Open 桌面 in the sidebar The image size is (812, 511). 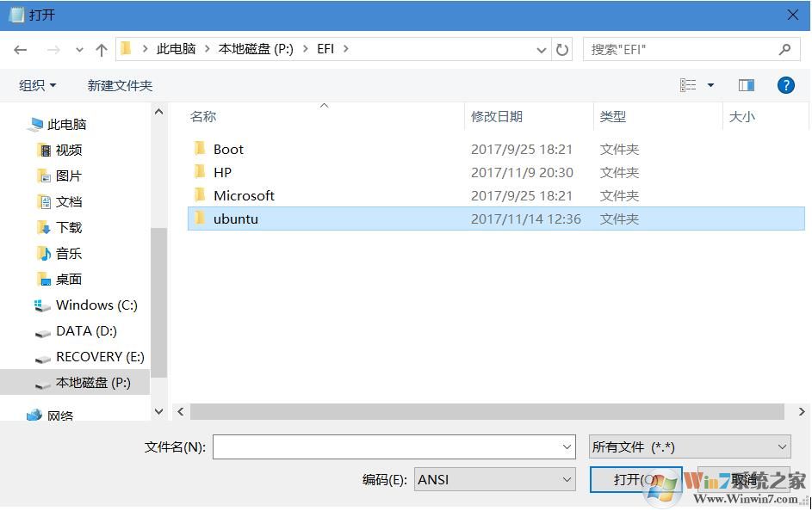68,280
